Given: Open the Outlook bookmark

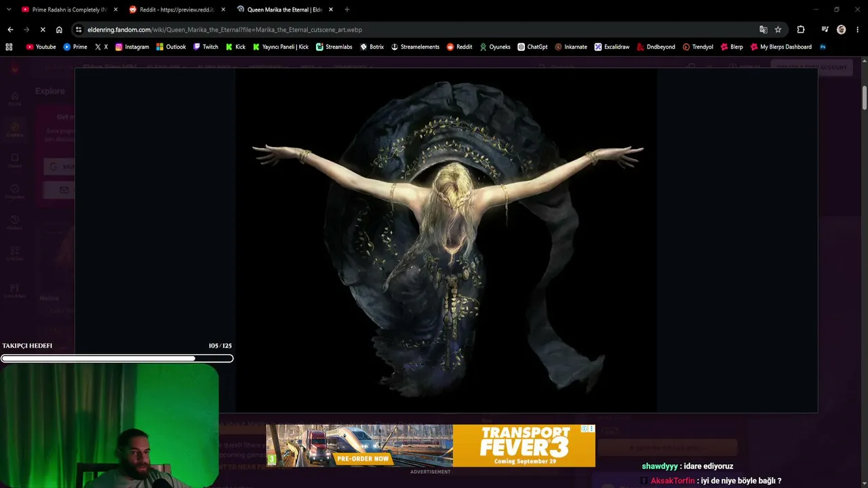Looking at the screenshot, I should [x=171, y=47].
